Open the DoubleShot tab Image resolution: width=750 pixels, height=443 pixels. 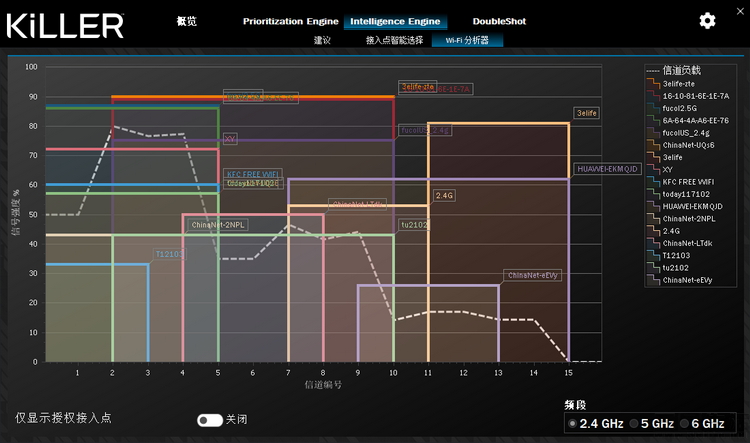coord(499,21)
